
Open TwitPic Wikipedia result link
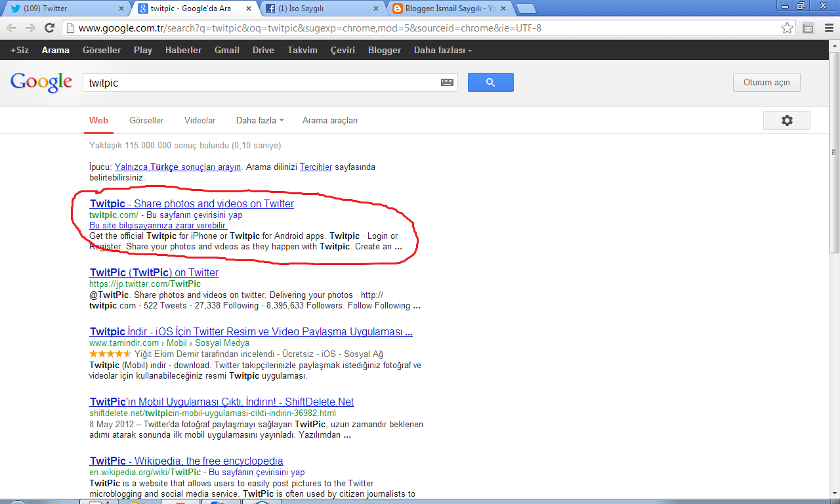[x=186, y=461]
